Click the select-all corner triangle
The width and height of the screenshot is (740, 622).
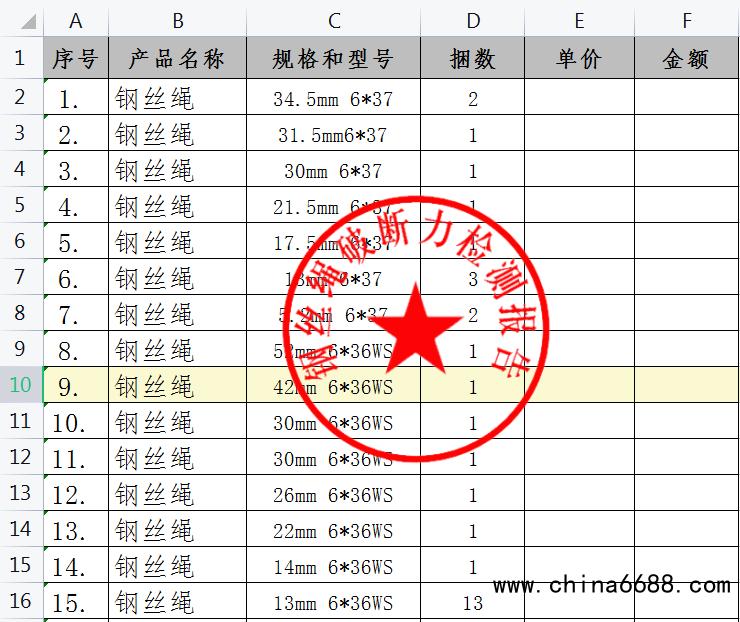click(28, 21)
